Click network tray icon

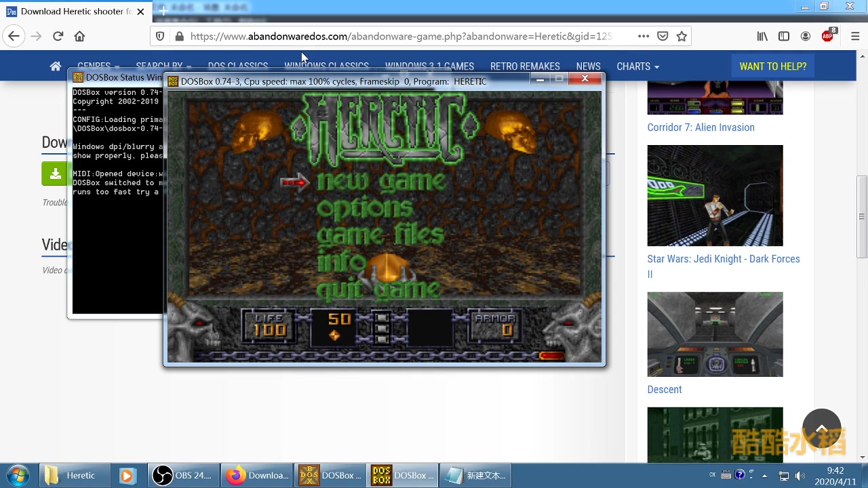(784, 476)
